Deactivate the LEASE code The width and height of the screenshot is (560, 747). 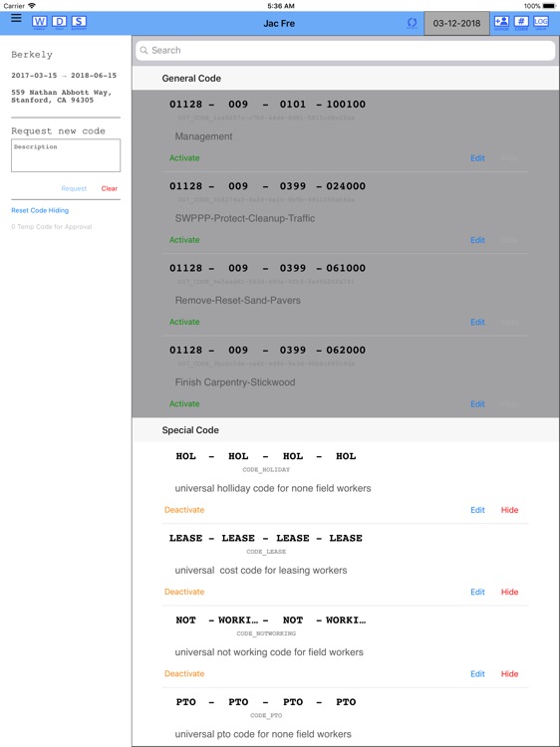pos(184,592)
